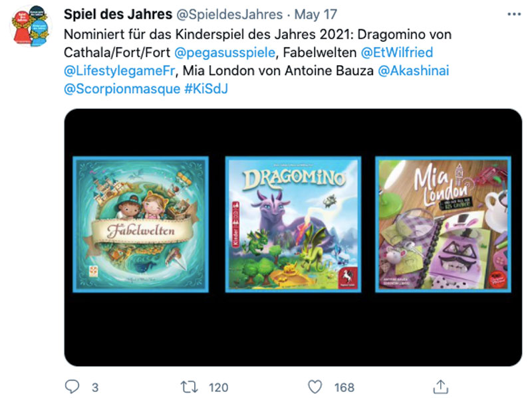Retweet using the retweet arrows icon
Image resolution: width=532 pixels, height=398 pixels.
coord(189,387)
